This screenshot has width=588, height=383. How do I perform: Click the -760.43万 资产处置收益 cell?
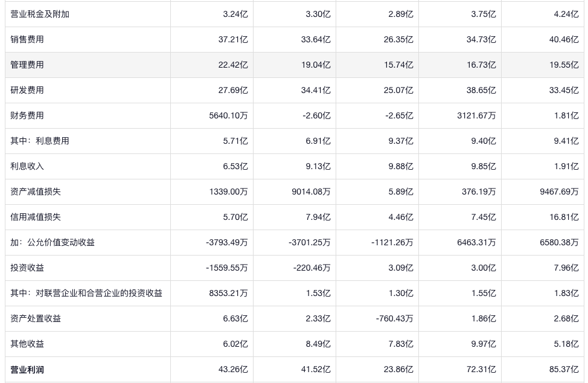coord(392,318)
